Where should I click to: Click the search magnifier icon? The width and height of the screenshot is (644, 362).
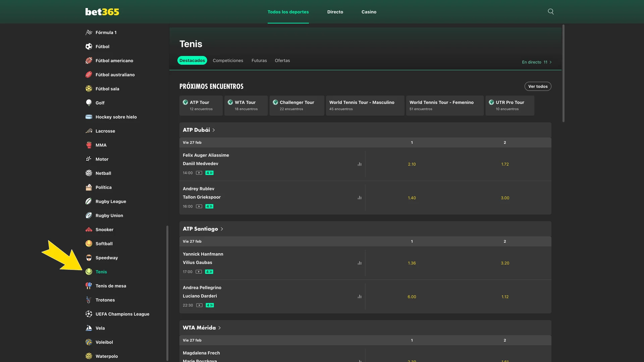tap(550, 11)
